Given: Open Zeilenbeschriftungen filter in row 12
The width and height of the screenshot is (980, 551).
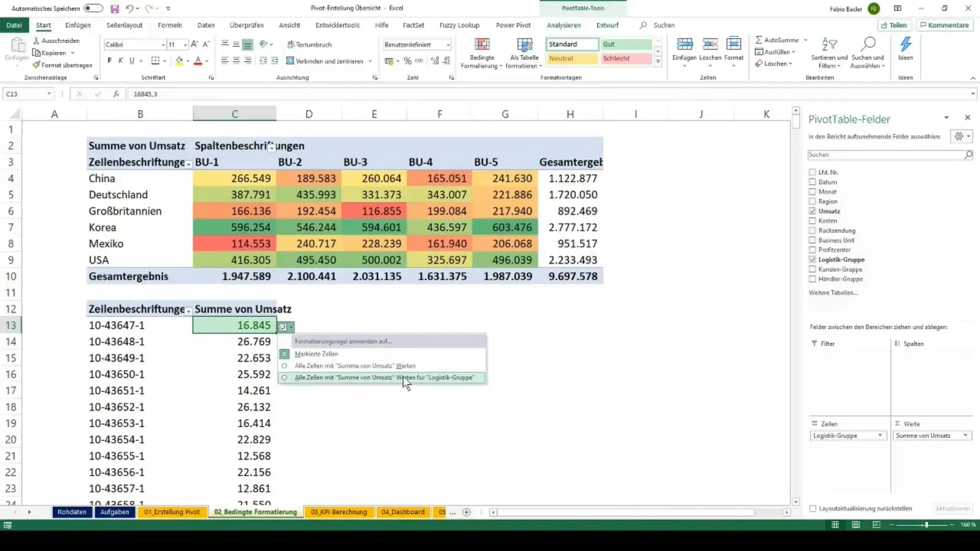Looking at the screenshot, I should pyautogui.click(x=189, y=311).
